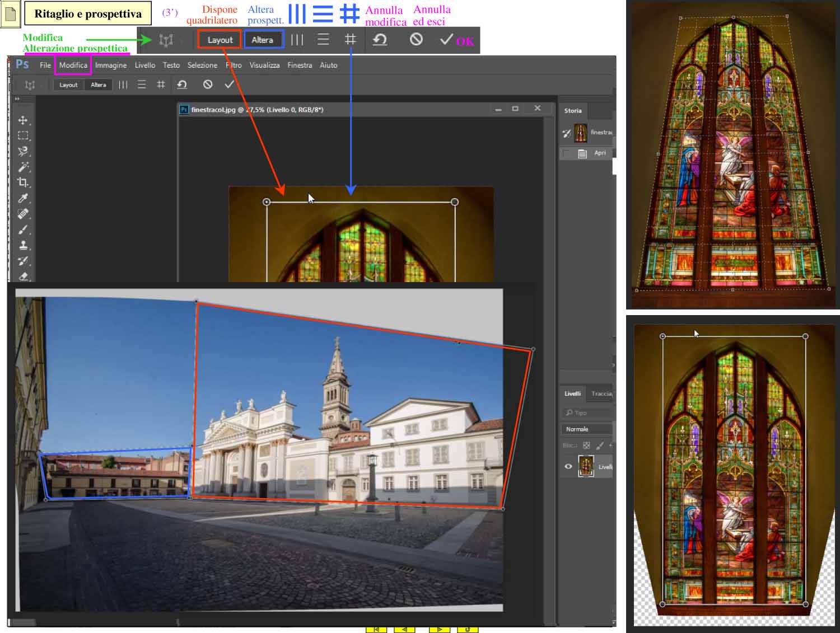
Task: Click Perspective Warp icon in Photoshop options bar
Action: click(x=30, y=85)
